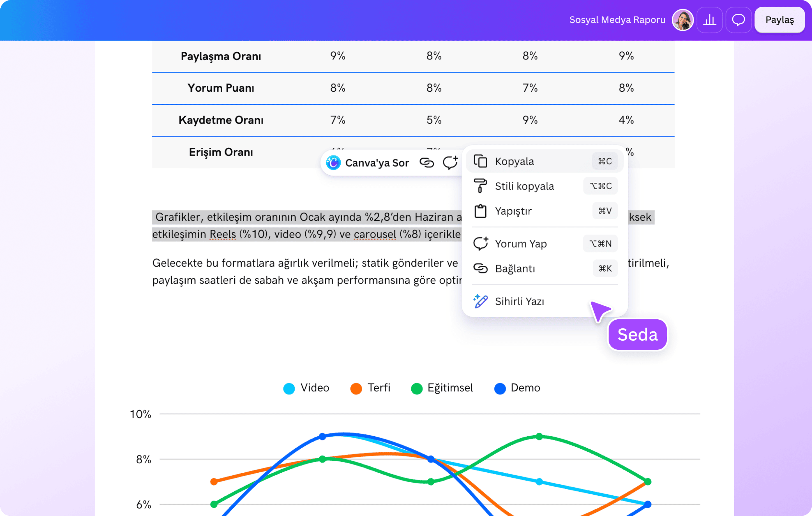812x516 pixels.
Task: Click the 4% cell in Kaydetme Oranı row
Action: click(626, 120)
